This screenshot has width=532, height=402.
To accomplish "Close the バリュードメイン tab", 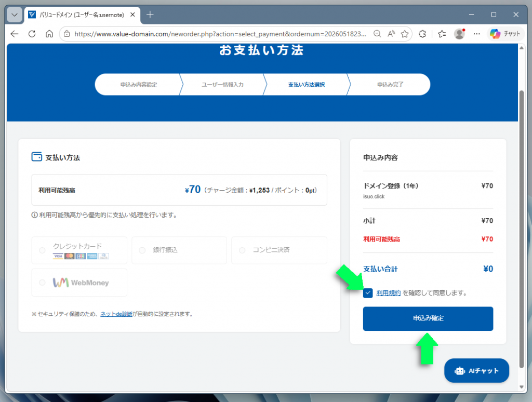I will point(132,15).
